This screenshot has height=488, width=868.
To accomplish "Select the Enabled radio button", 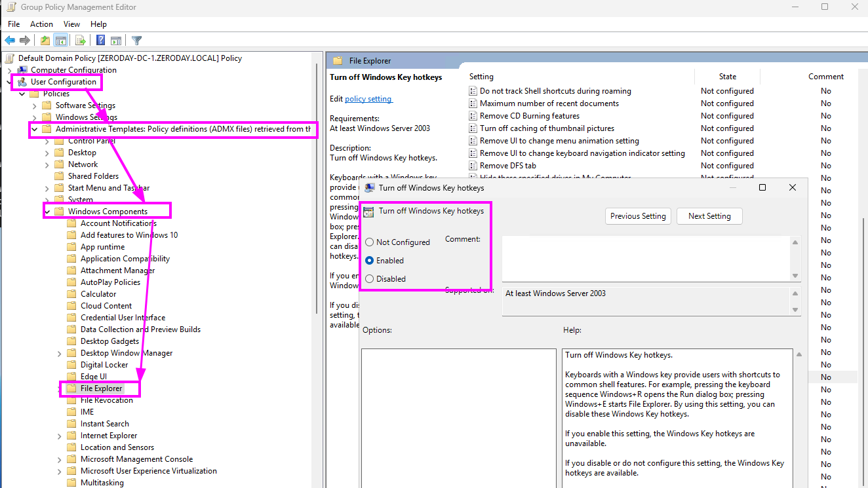I will tap(370, 261).
